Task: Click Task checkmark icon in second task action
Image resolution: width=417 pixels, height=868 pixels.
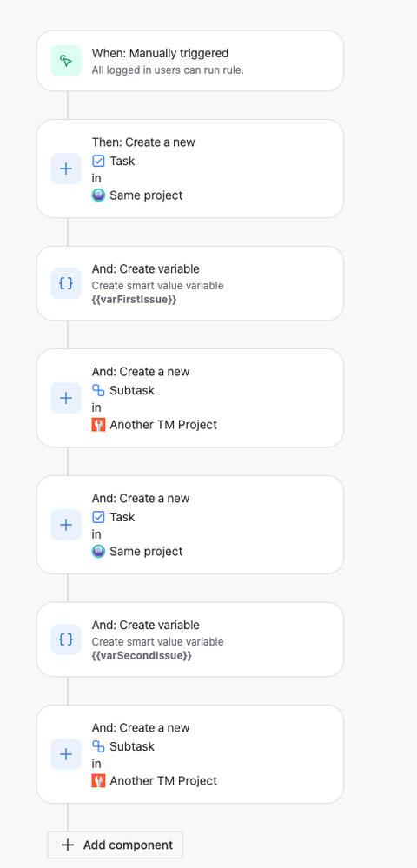Action: 98,517
